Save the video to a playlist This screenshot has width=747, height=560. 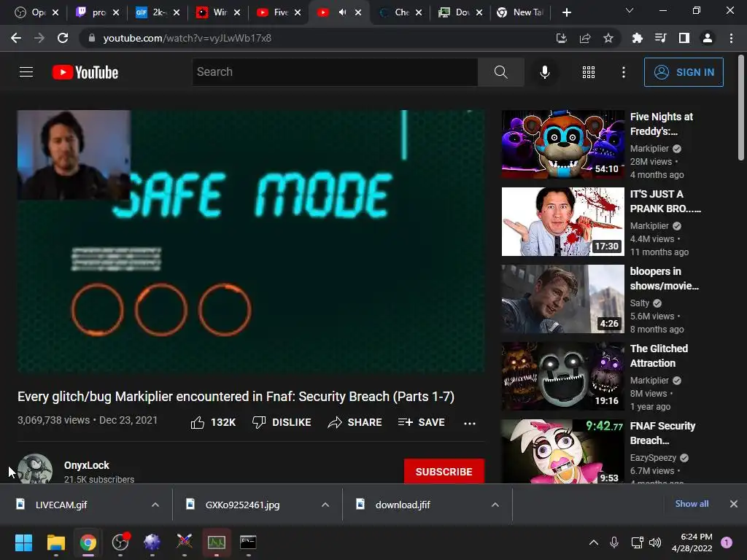click(421, 422)
